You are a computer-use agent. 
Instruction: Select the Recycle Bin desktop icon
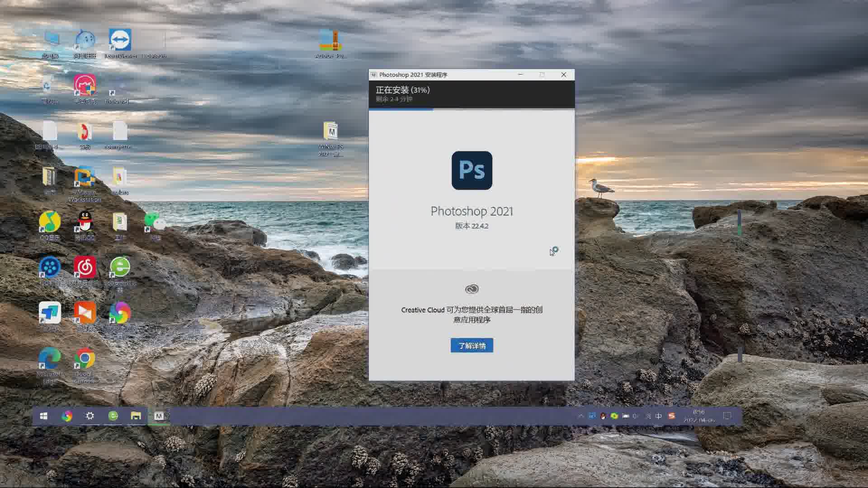49,89
